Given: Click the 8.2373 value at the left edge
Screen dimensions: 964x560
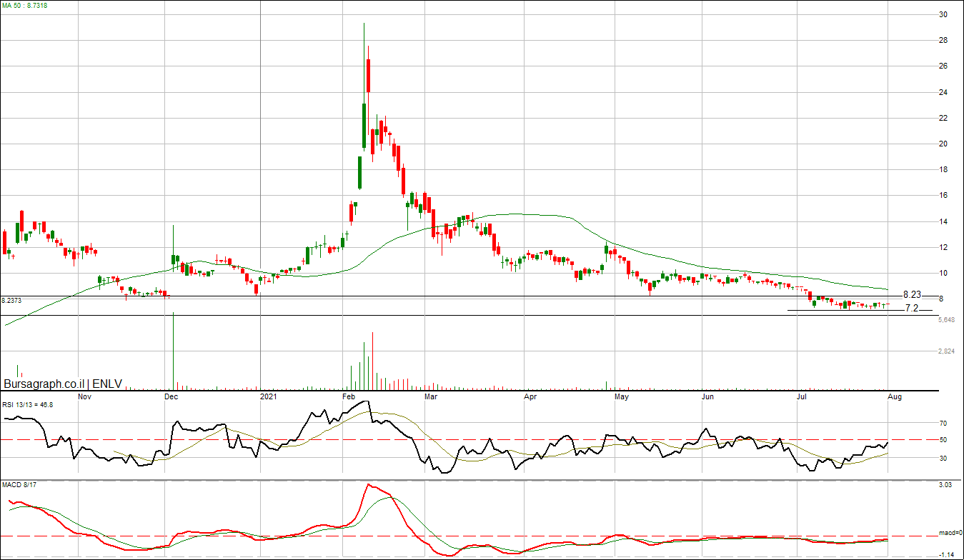Looking at the screenshot, I should click(x=12, y=301).
